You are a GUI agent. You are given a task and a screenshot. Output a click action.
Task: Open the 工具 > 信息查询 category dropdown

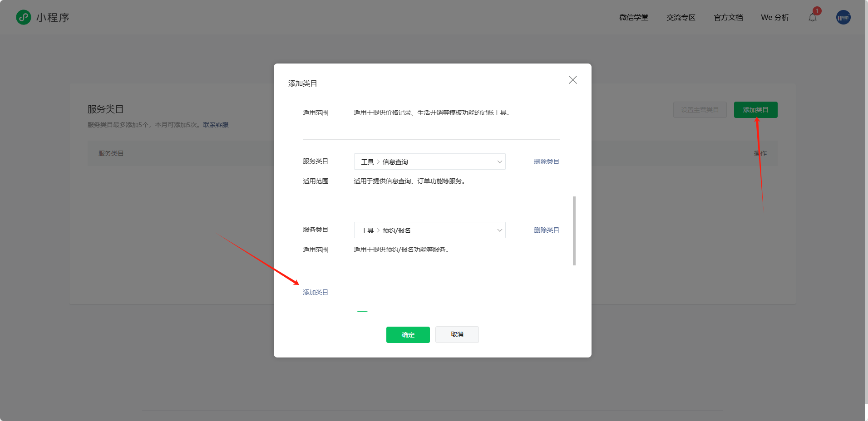pos(429,162)
